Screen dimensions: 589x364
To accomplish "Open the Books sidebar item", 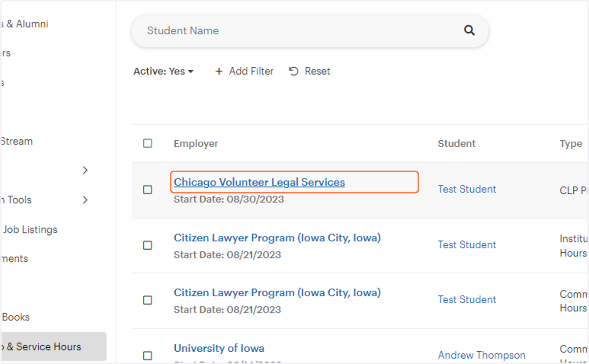I will point(15,317).
